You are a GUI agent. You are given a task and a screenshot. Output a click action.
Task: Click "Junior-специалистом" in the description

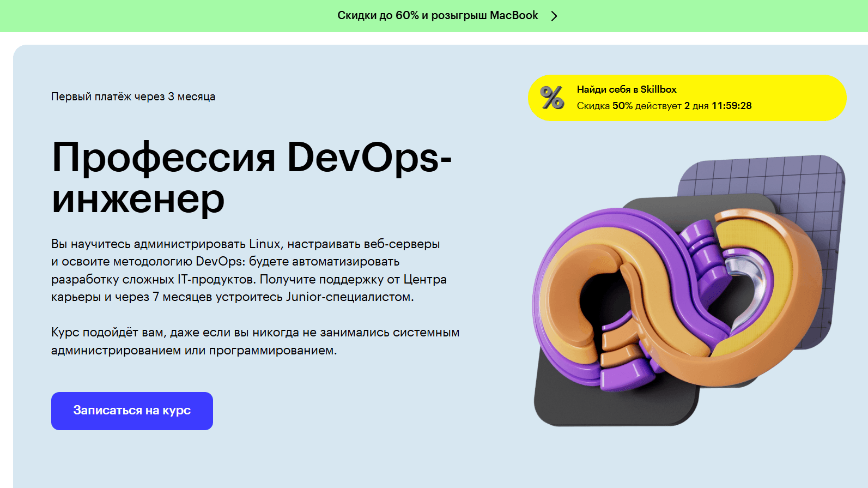point(349,297)
